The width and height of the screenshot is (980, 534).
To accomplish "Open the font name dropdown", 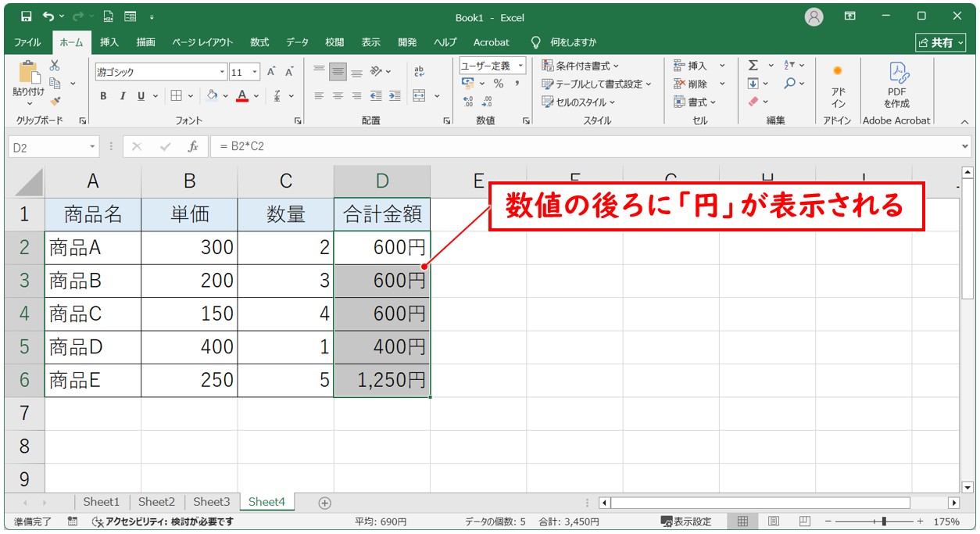I will tap(224, 71).
